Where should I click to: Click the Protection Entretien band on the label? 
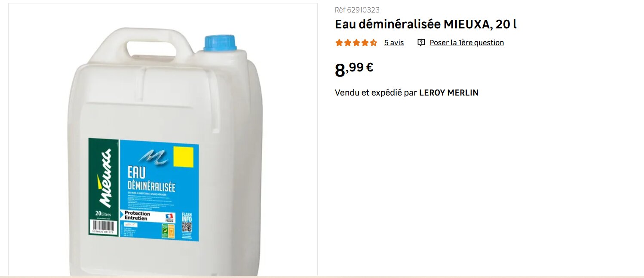138,216
